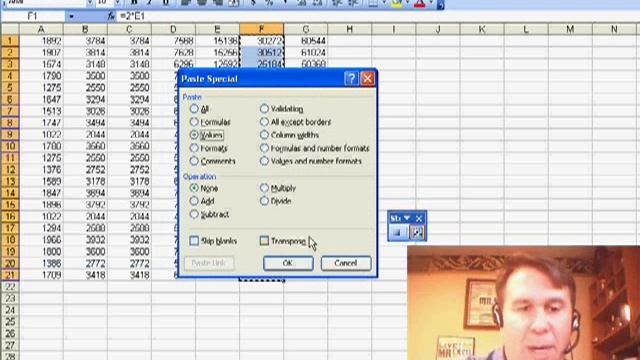This screenshot has height=360, width=640.
Task: Click cell A13 containing 1589
Action: pyautogui.click(x=41, y=181)
